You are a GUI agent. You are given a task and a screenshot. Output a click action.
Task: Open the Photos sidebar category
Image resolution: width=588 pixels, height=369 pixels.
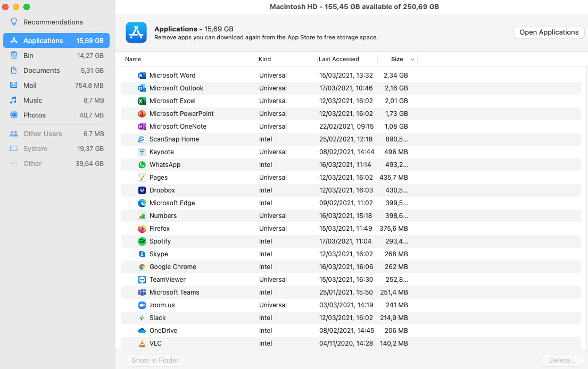[x=56, y=115]
